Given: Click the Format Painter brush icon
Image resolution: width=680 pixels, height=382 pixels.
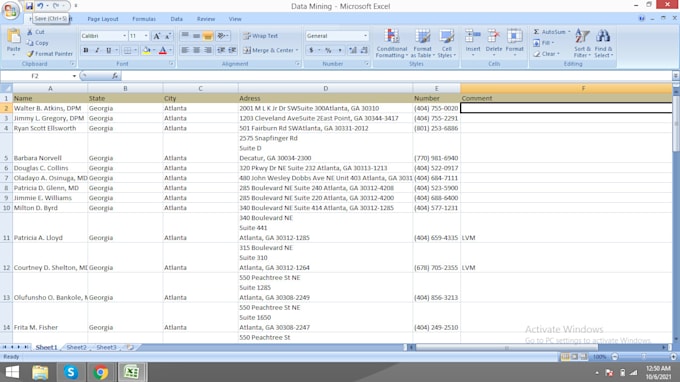Looking at the screenshot, I should (x=30, y=54).
